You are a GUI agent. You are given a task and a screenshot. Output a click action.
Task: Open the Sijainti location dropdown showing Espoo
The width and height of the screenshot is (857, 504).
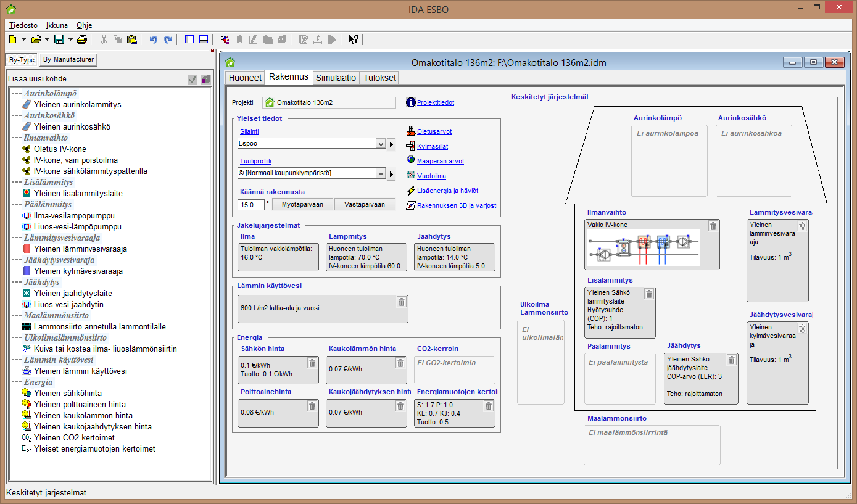pyautogui.click(x=380, y=144)
